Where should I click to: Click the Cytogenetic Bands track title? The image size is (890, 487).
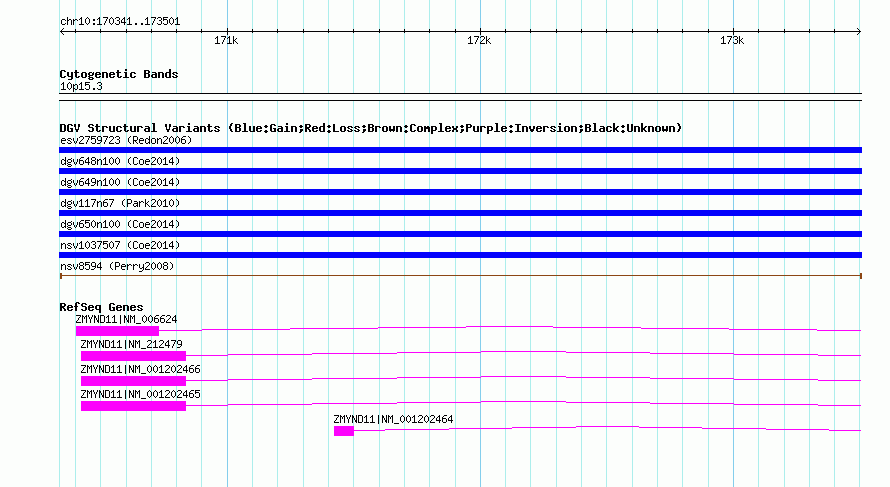pos(119,74)
